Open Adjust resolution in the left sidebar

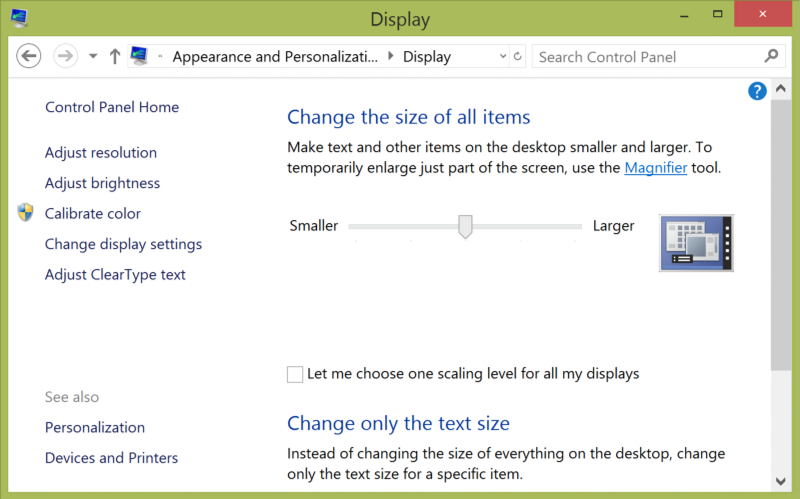tap(101, 153)
